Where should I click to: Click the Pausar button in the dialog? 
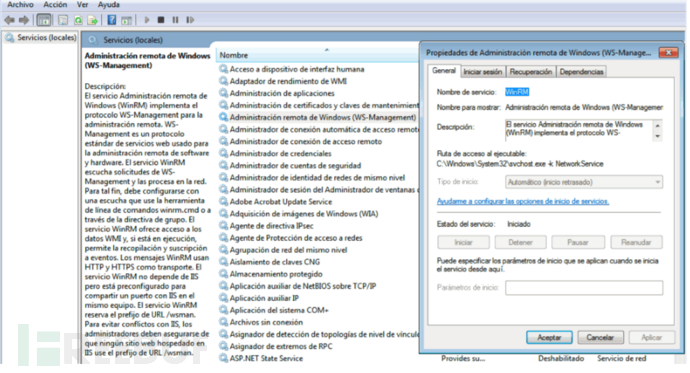pos(578,242)
